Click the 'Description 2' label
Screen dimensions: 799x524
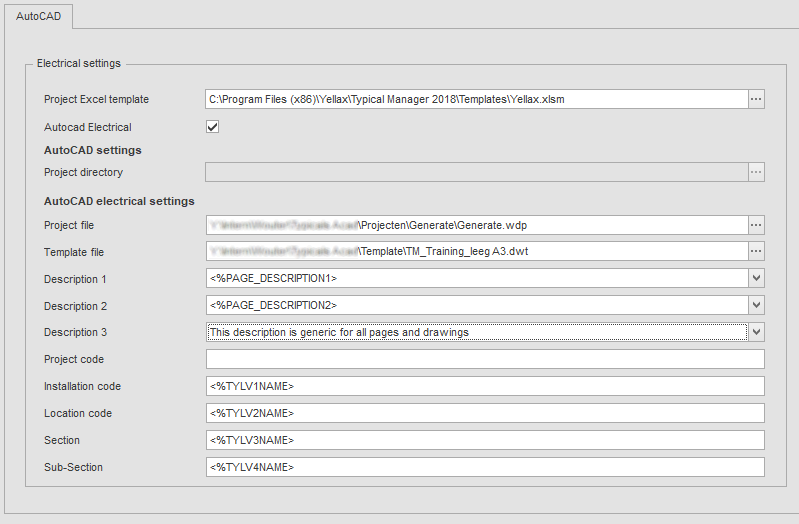tap(75, 306)
